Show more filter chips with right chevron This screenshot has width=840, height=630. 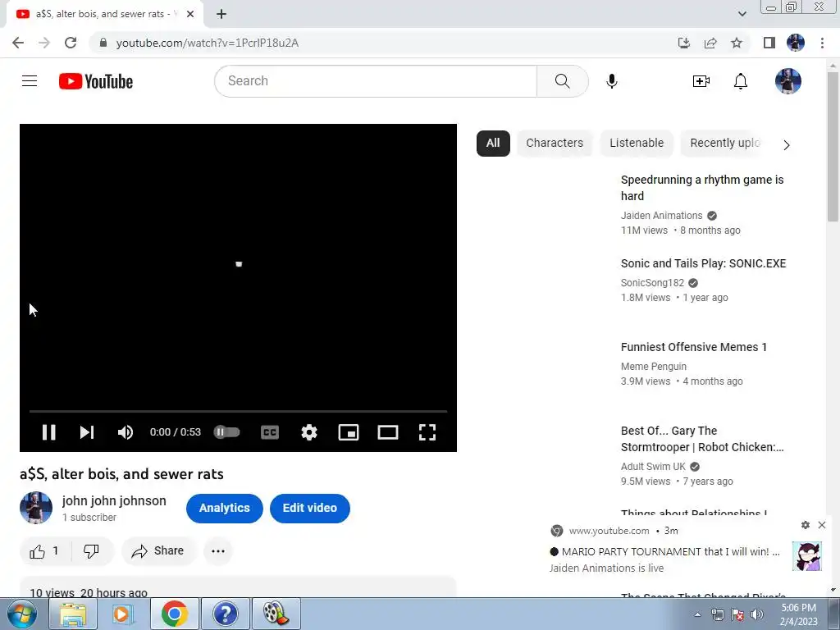tap(786, 145)
